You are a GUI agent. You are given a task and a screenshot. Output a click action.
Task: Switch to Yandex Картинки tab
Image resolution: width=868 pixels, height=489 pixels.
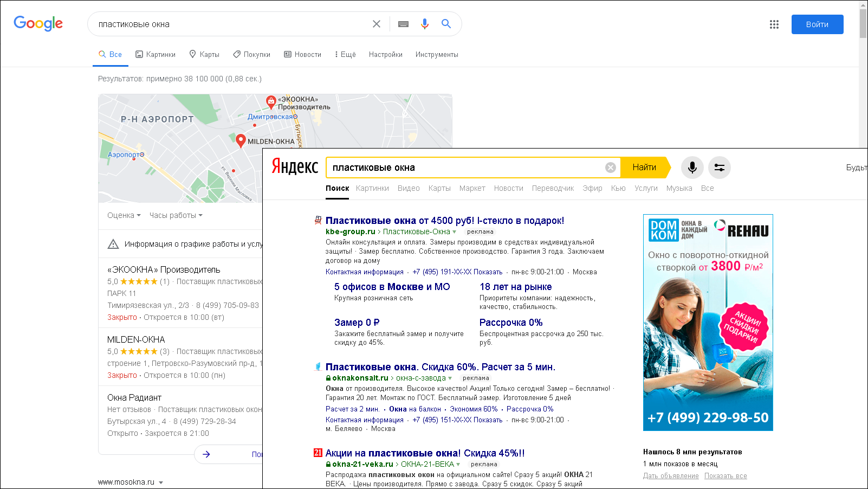[372, 188]
